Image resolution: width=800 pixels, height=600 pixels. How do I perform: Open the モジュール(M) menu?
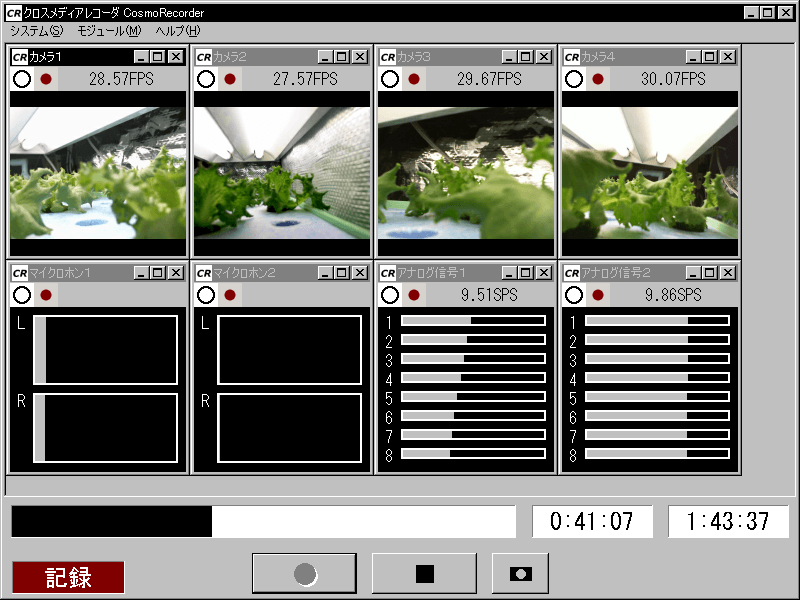(109, 31)
